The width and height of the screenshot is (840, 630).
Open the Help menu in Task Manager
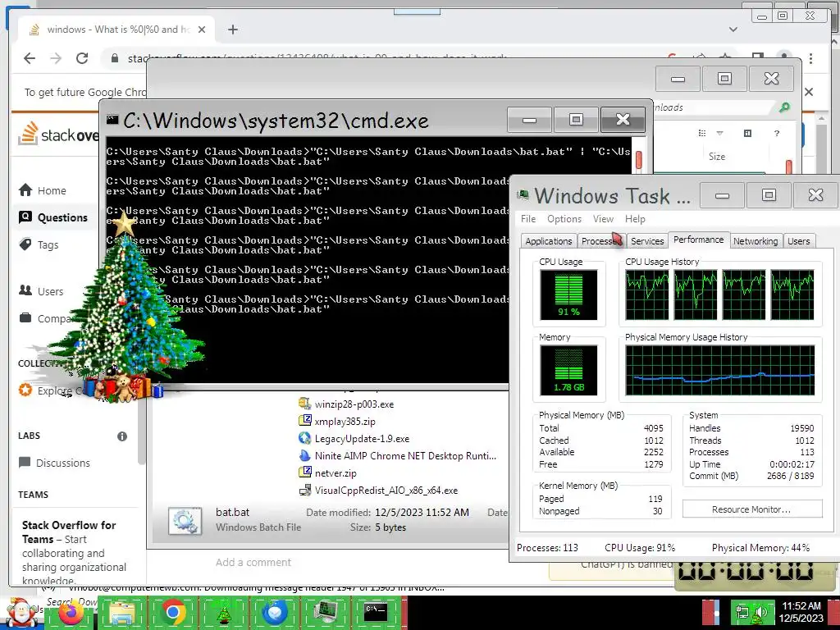tap(636, 218)
